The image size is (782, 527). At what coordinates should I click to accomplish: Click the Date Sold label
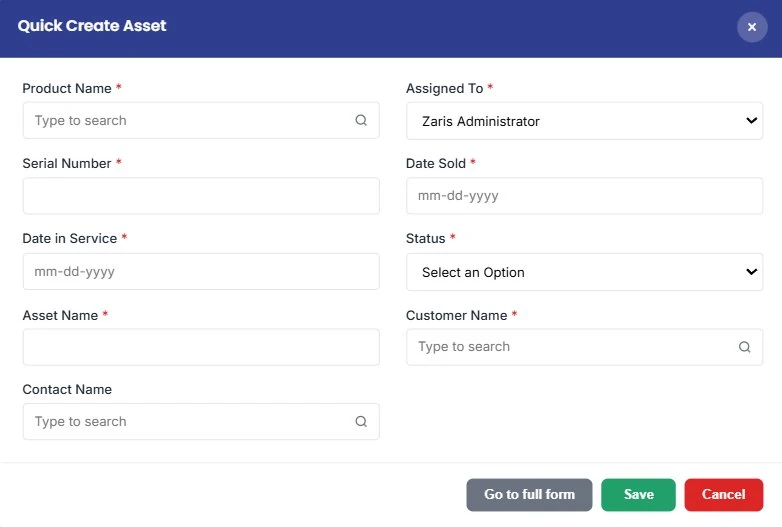click(x=436, y=164)
